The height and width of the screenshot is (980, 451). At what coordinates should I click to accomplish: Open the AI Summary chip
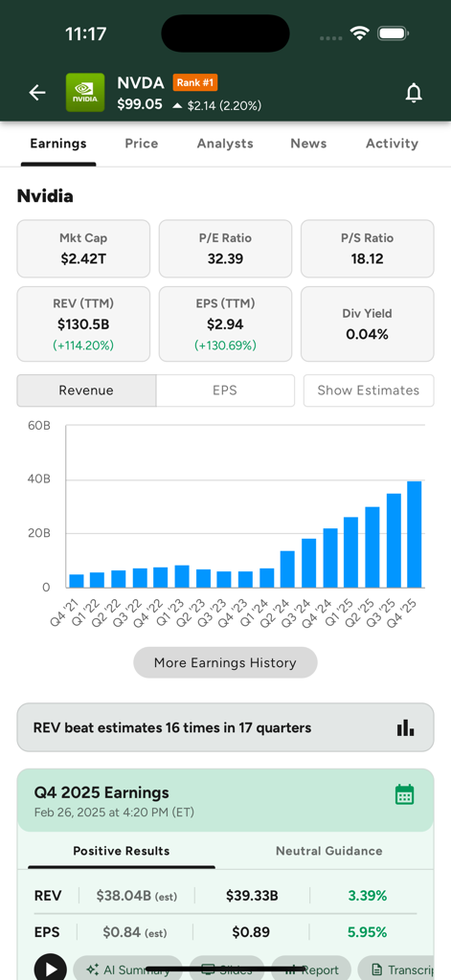(x=127, y=969)
